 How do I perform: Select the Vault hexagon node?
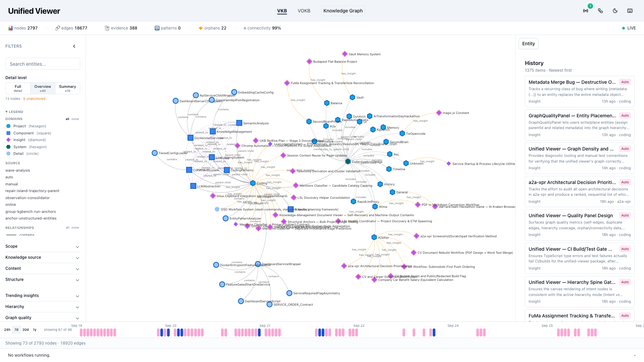(352, 97)
